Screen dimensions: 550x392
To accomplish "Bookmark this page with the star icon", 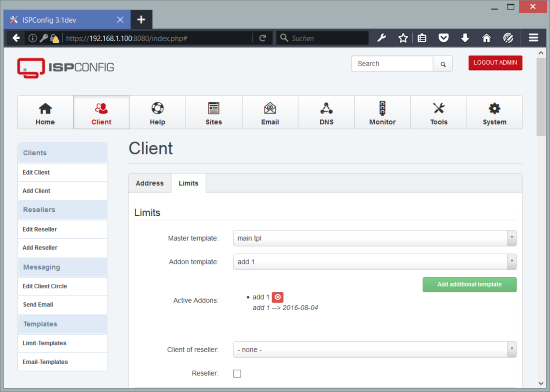I will [x=403, y=38].
